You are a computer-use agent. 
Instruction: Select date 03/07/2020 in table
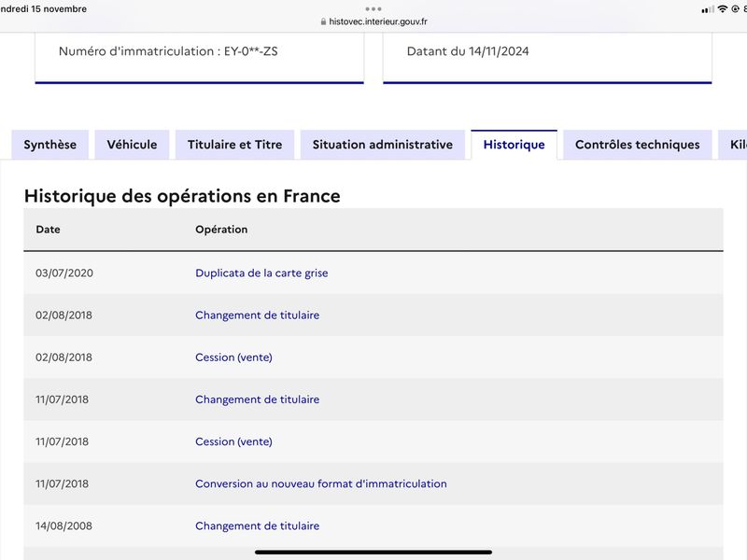tap(64, 273)
